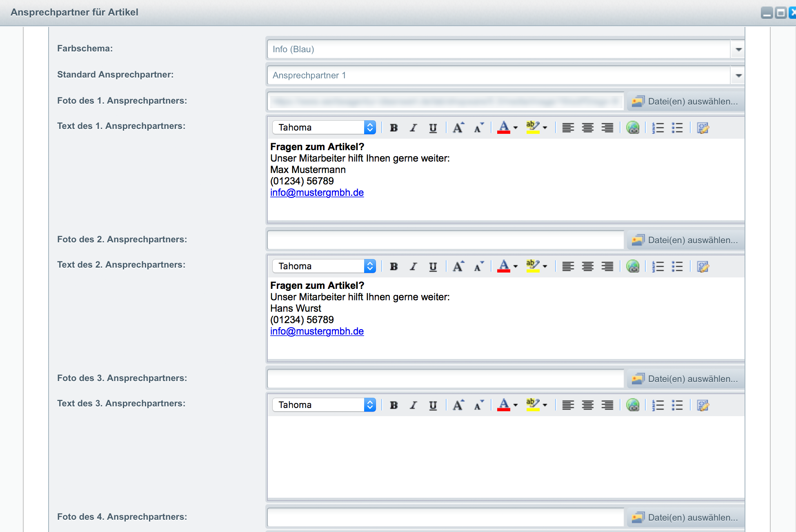The width and height of the screenshot is (796, 532).
Task: Switch to source edit in 2. Ansprechpartner editor
Action: point(703,266)
